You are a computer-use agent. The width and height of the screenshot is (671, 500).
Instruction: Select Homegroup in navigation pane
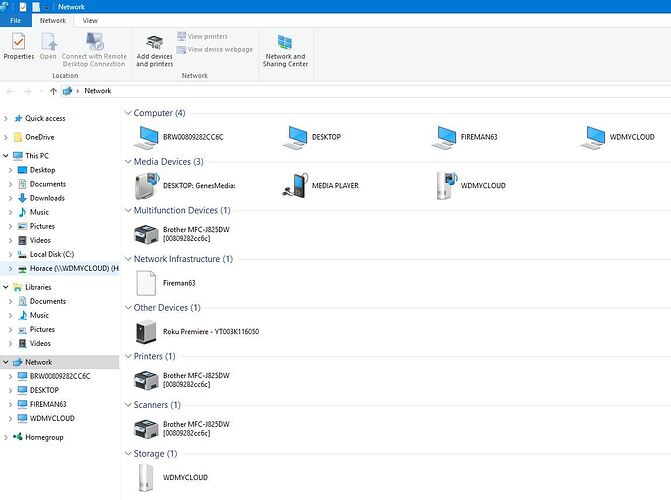click(x=44, y=437)
